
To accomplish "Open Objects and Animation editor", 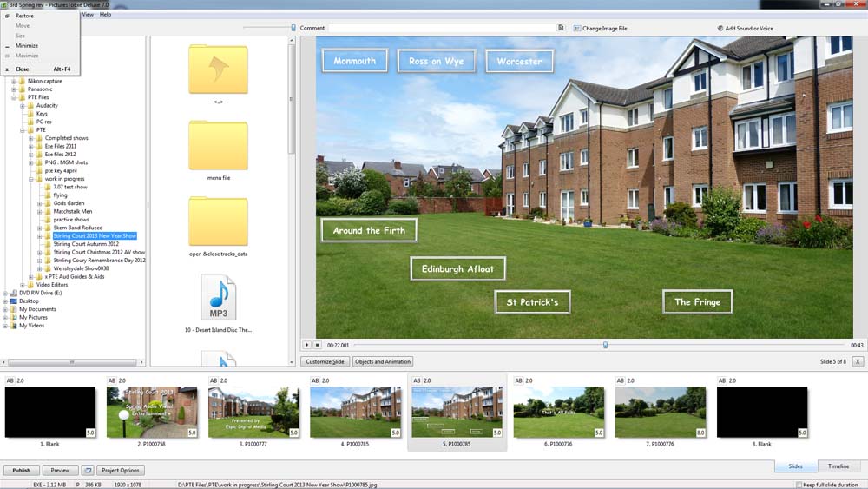I will [x=383, y=361].
